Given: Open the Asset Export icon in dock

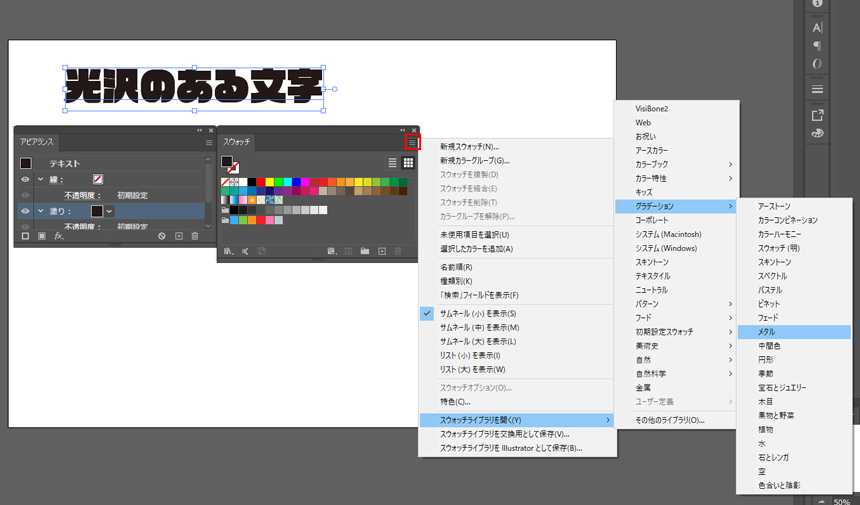Looking at the screenshot, I should click(x=817, y=115).
